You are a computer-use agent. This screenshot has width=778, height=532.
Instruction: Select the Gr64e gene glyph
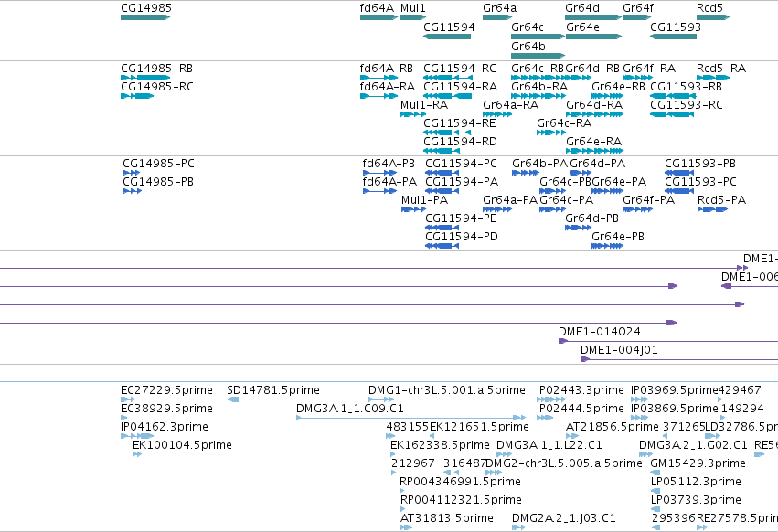pos(594,37)
